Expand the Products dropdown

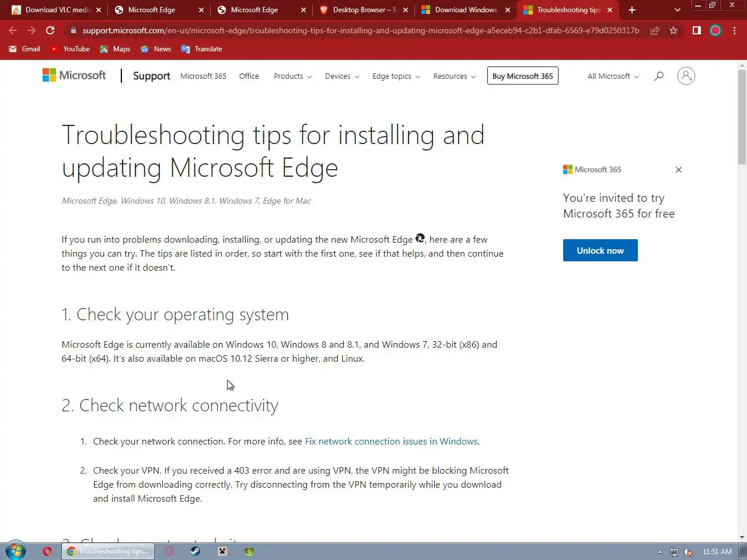293,76
